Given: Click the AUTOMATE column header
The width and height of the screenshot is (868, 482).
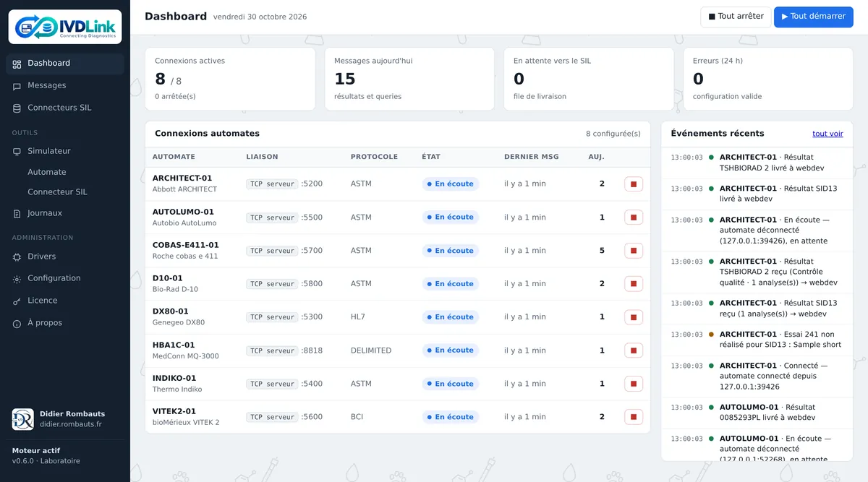Looking at the screenshot, I should pyautogui.click(x=174, y=158).
